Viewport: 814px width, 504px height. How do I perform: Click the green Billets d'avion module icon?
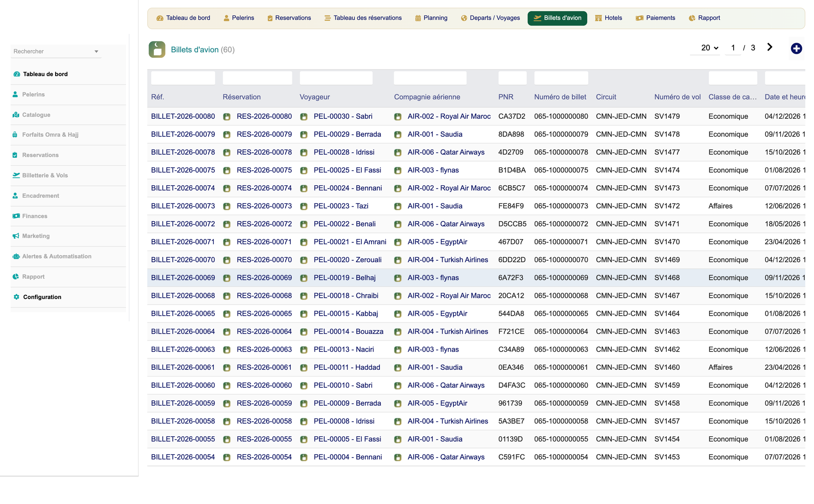157,49
